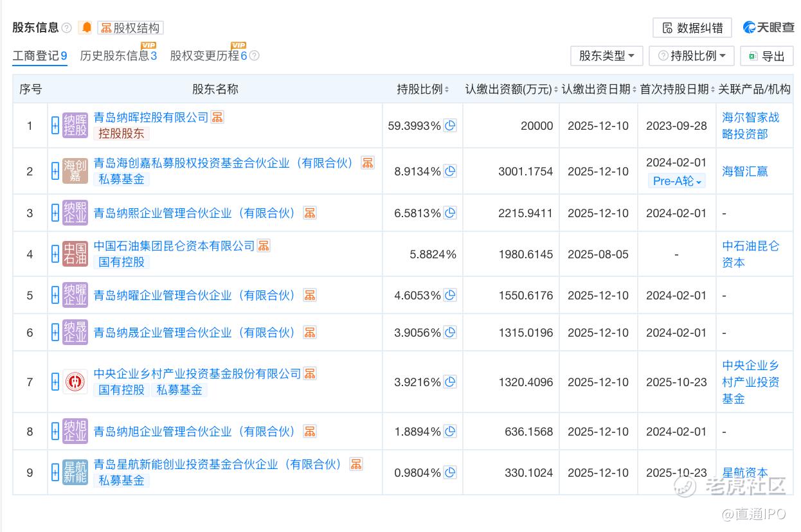Click pie chart icon beside 8.9134%

coord(450,171)
